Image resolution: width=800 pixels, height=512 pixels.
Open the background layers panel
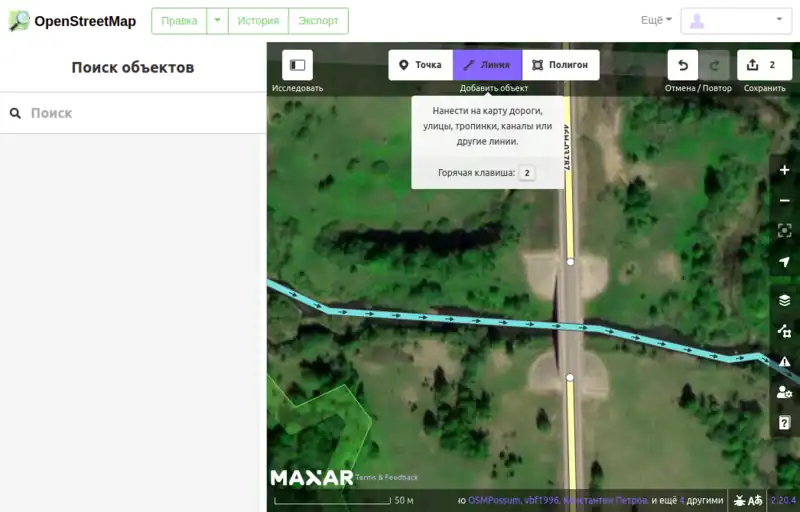[x=784, y=300]
